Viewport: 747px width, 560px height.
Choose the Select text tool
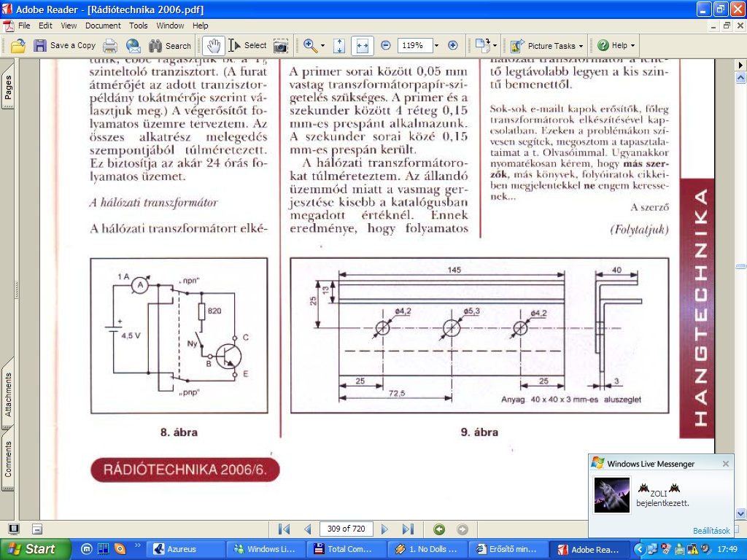247,46
